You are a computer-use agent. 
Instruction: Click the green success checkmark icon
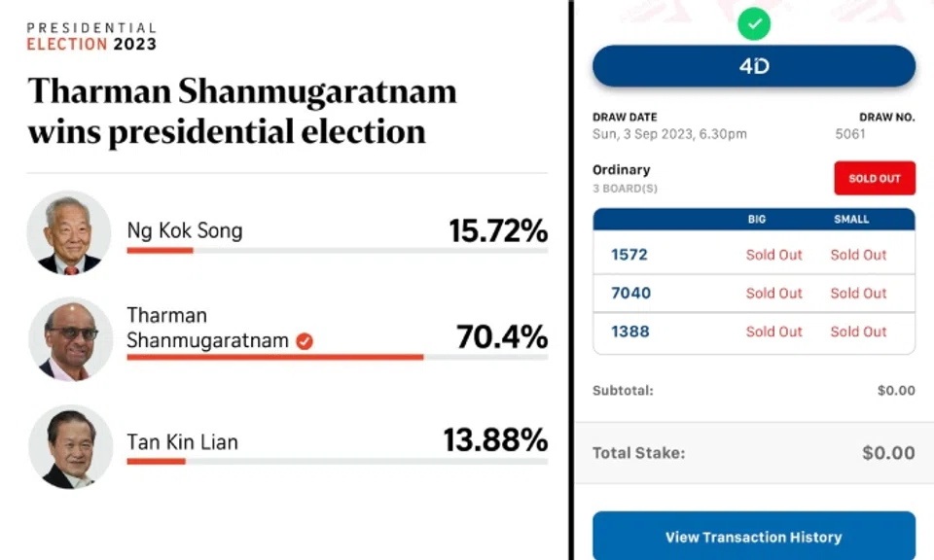click(754, 23)
